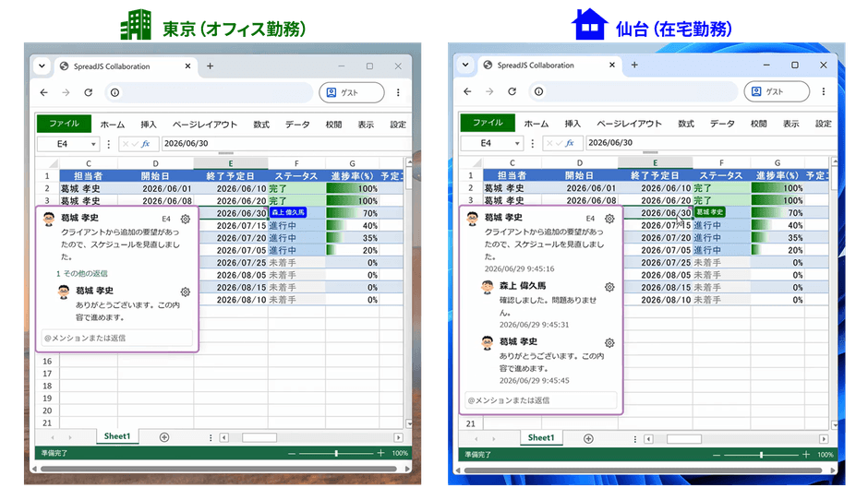Screen dimensions: 868x488
Task: Click reply field @メンションまたは返信 in Tokyo window
Action: pyautogui.click(x=116, y=338)
